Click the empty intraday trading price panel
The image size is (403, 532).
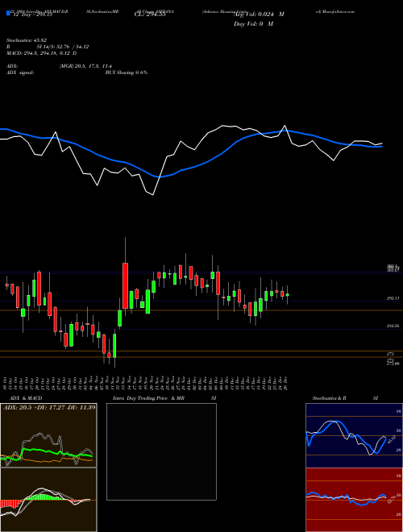161,451
